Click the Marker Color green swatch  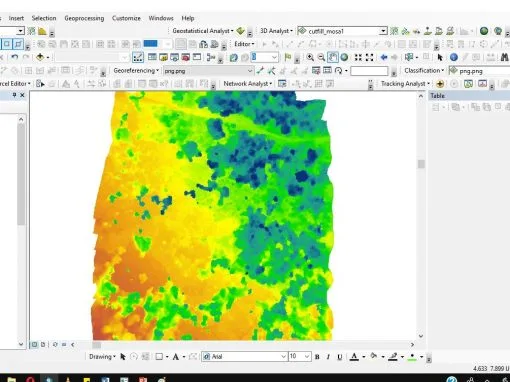tap(412, 357)
